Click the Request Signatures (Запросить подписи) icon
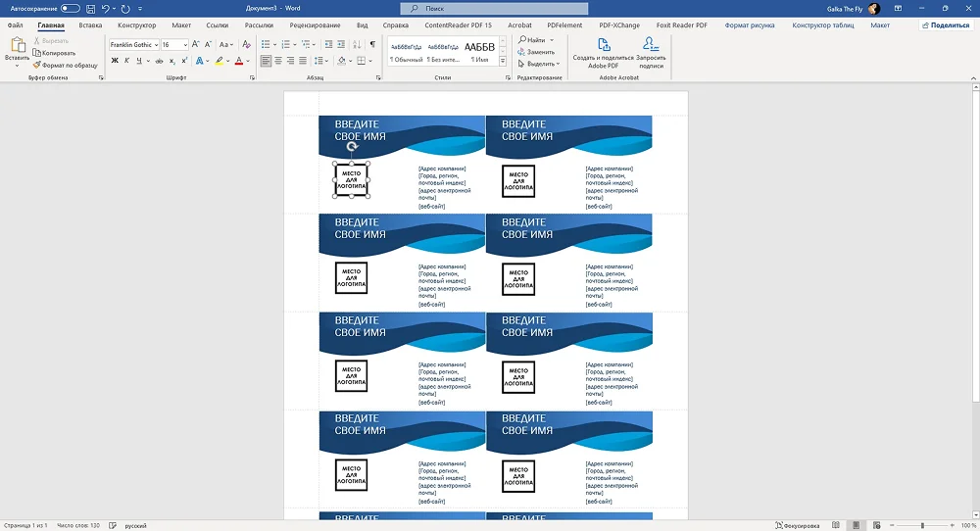 (x=652, y=51)
